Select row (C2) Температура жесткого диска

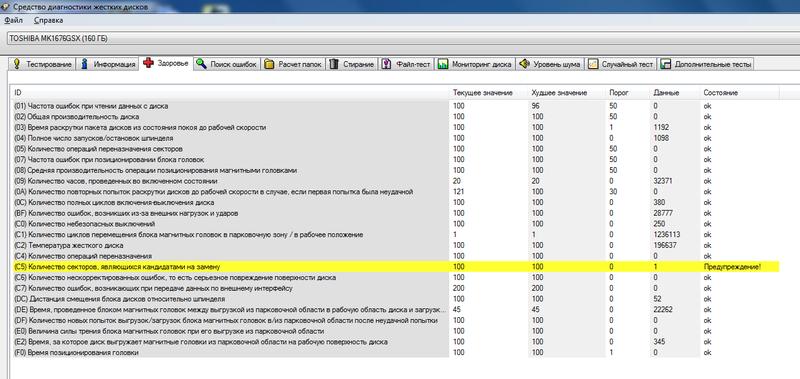click(x=395, y=245)
